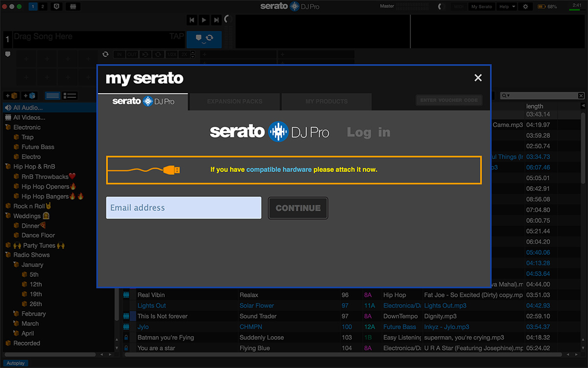Sort by the length column header
This screenshot has height=368, width=588.
[x=535, y=106]
